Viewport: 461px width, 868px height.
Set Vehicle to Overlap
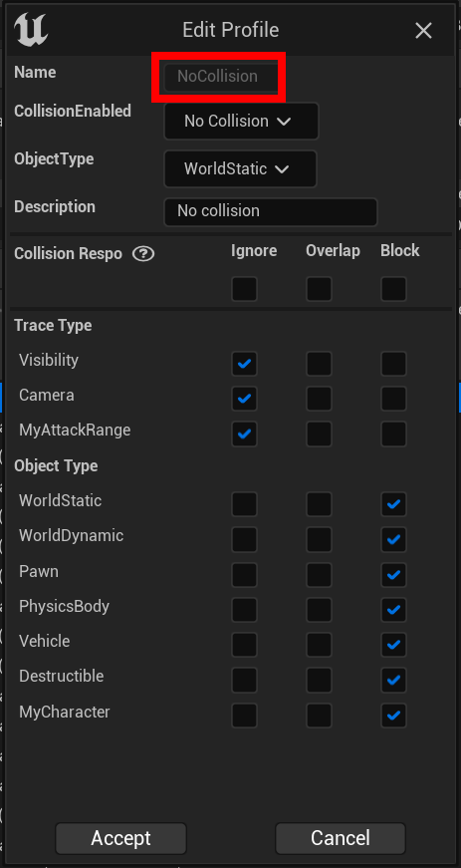point(319,645)
